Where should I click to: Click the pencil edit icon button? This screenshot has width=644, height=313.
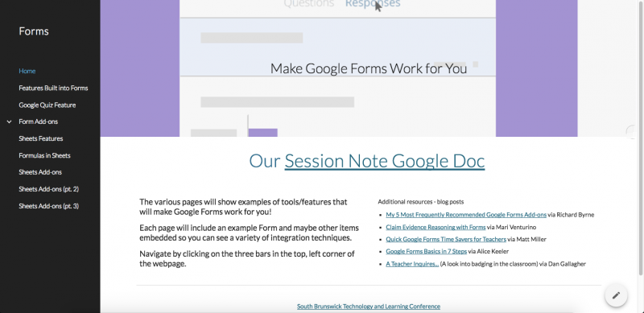616,295
